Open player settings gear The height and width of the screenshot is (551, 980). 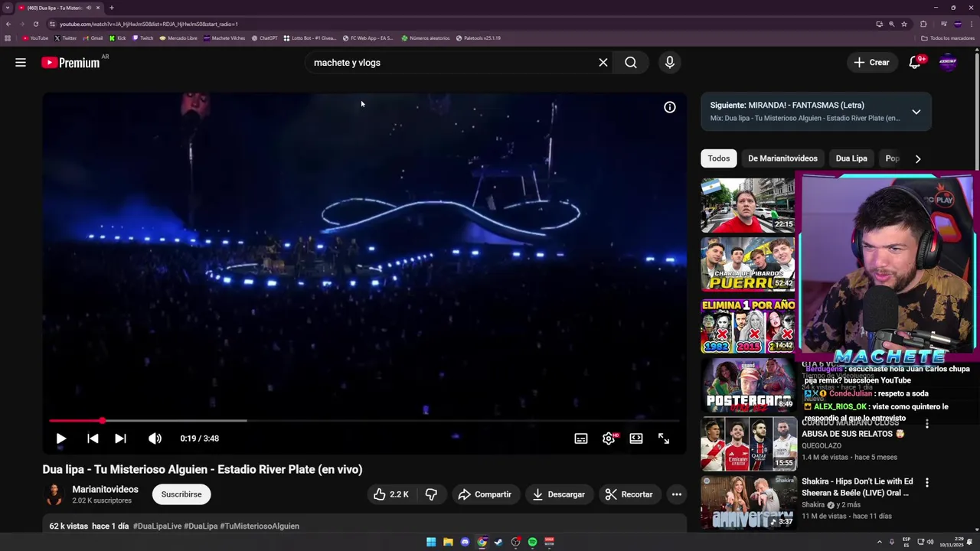point(609,439)
